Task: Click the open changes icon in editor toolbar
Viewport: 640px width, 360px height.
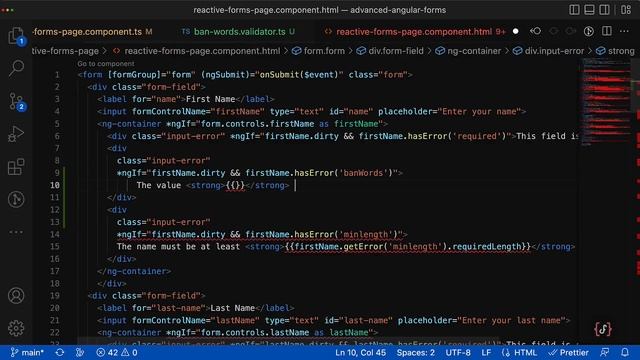Action: coord(589,31)
